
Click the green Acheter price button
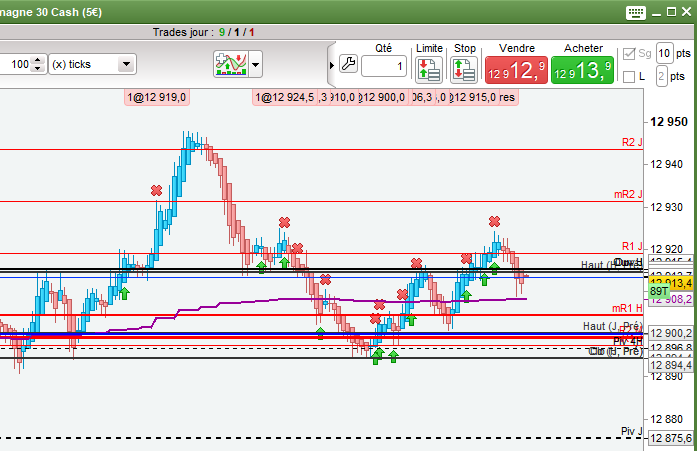tap(582, 70)
